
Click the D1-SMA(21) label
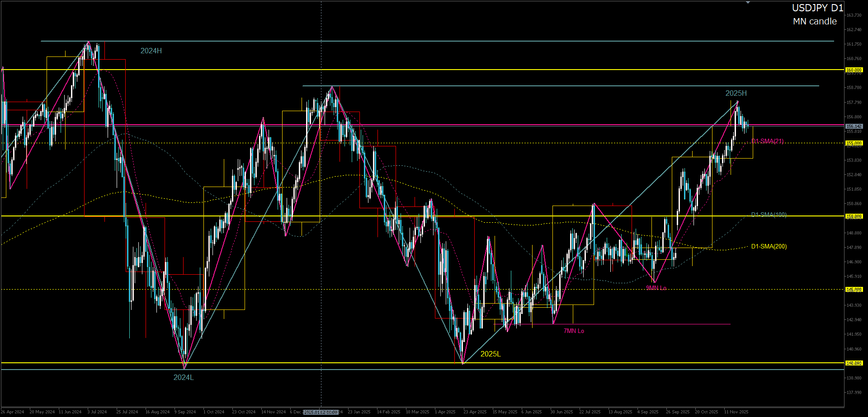[x=767, y=141]
